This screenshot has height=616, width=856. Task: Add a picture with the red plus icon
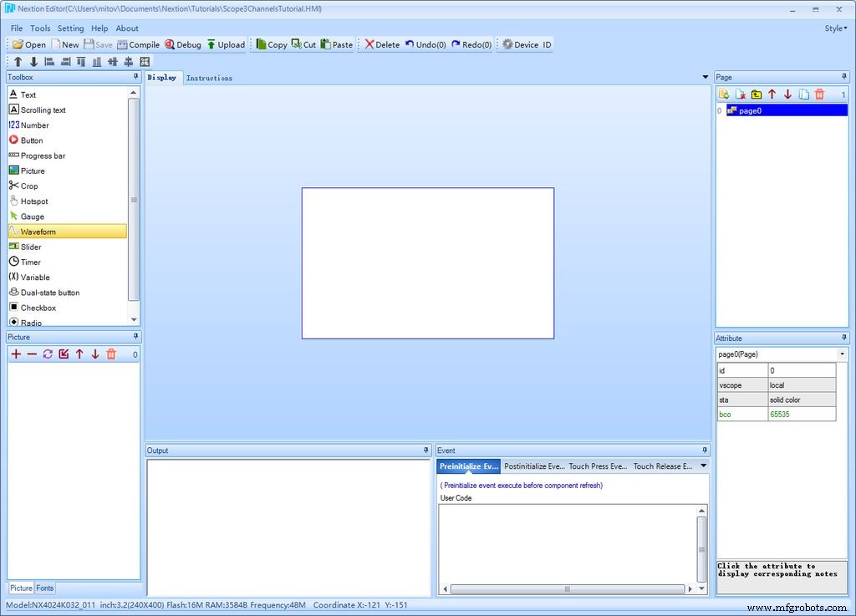click(17, 354)
